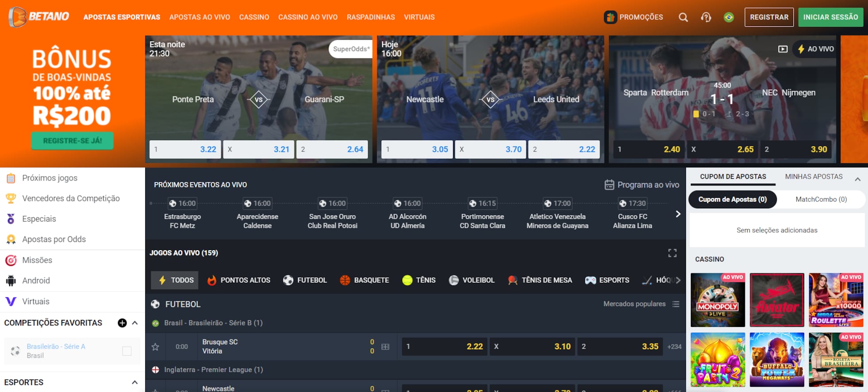Filter live games by Voleibol icon
This screenshot has height=392, width=868.
point(453,280)
